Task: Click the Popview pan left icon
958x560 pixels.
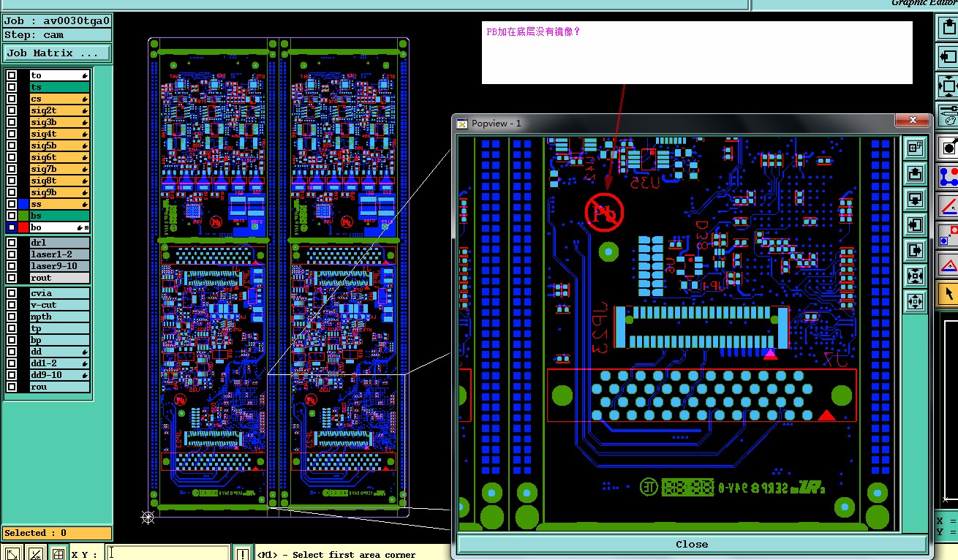Action: point(915,224)
